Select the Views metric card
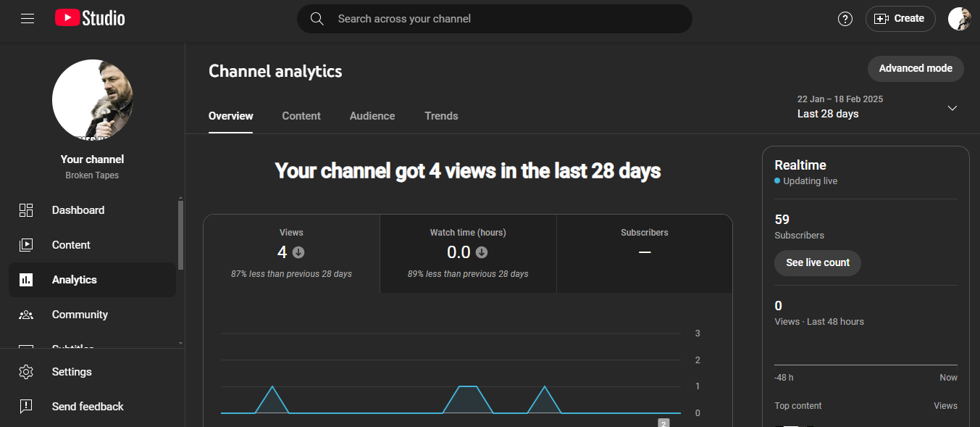 pos(291,254)
